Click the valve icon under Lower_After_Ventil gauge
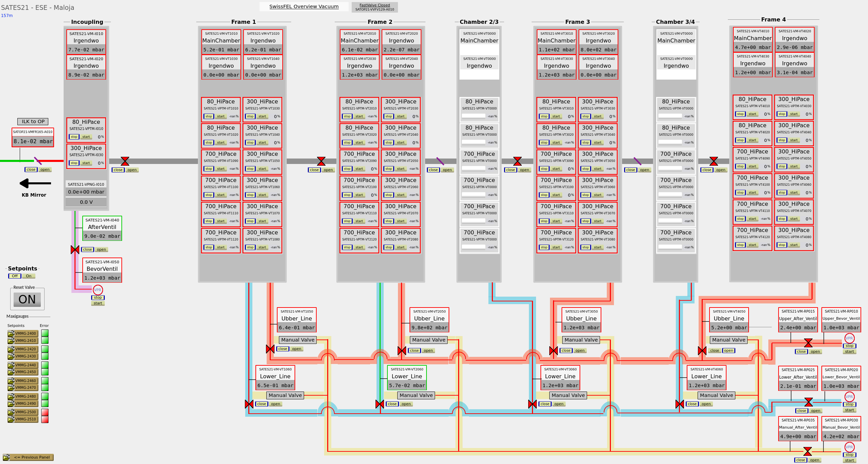Image resolution: width=868 pixels, height=464 pixels. coord(808,402)
